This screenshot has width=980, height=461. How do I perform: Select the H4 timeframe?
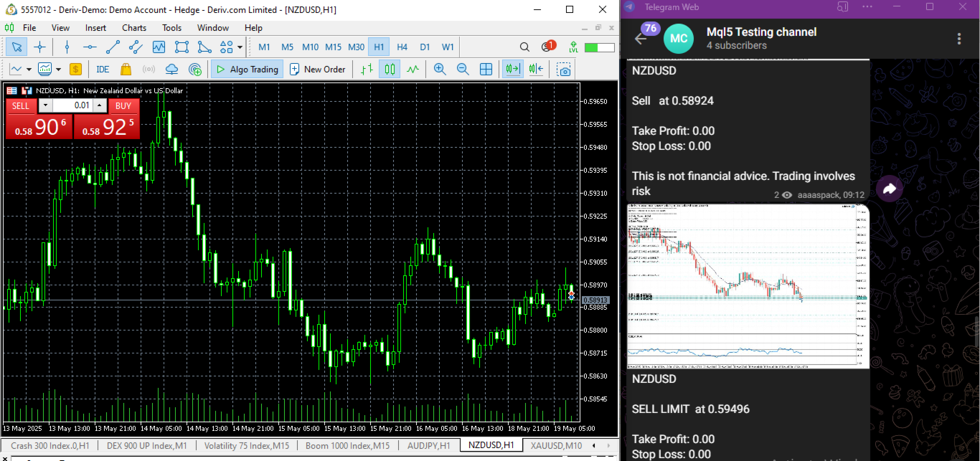pyautogui.click(x=402, y=47)
